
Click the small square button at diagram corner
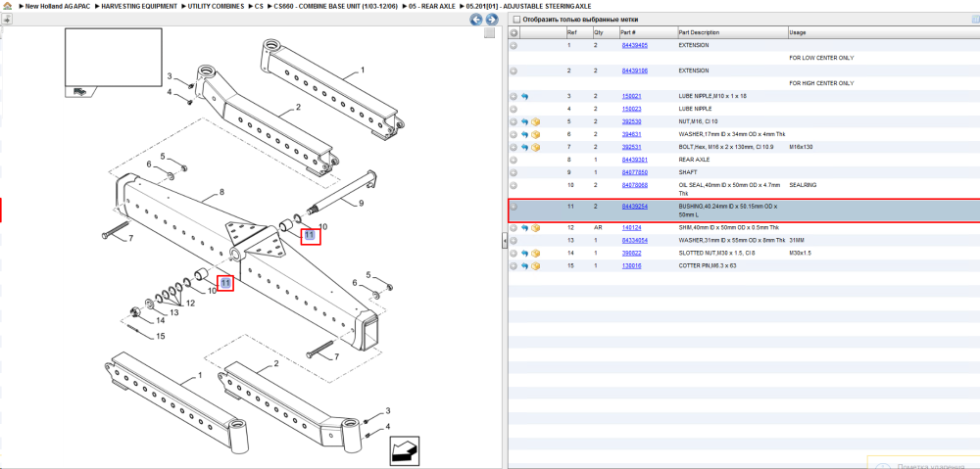[490, 33]
